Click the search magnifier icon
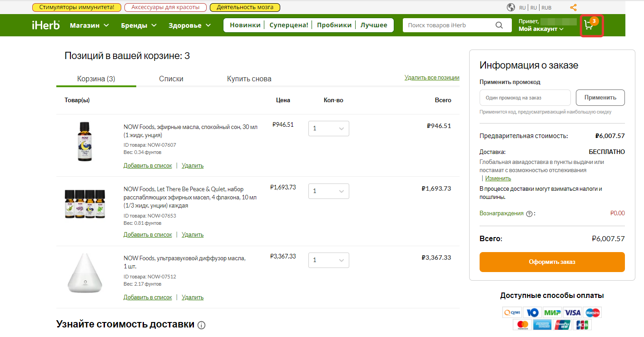The image size is (644, 337). coord(499,25)
